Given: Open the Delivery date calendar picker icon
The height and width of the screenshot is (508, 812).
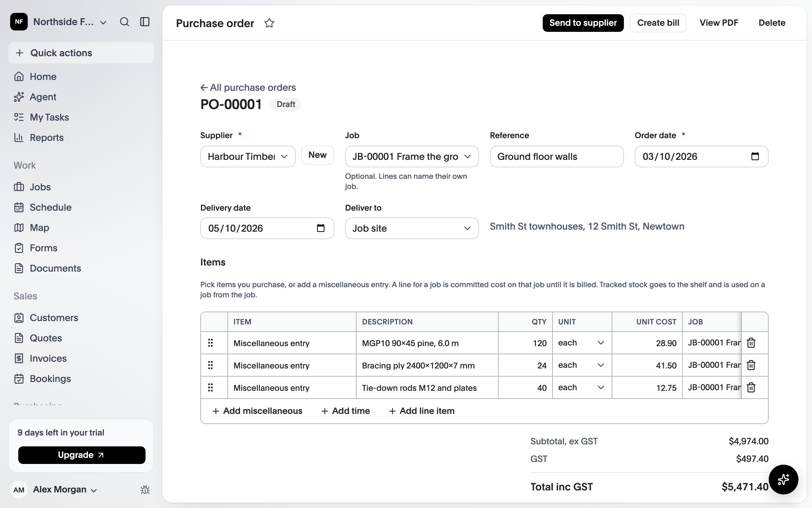Looking at the screenshot, I should click(321, 228).
